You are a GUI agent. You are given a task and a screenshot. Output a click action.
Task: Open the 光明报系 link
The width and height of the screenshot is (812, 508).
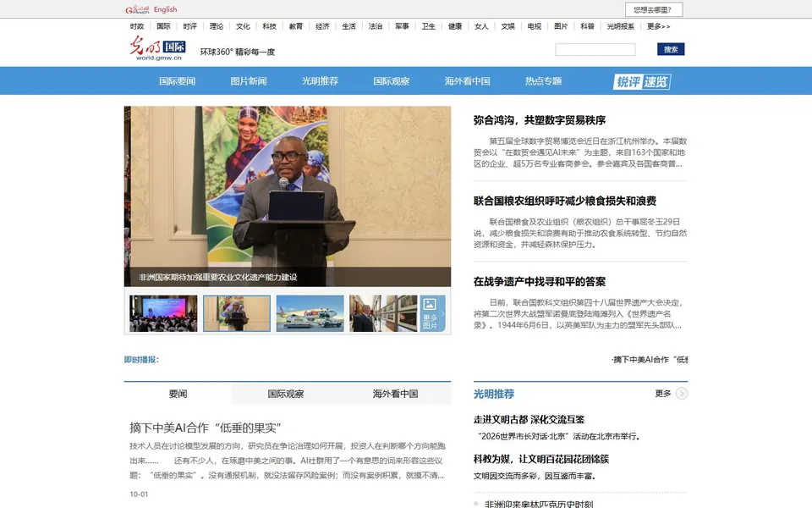pos(620,26)
